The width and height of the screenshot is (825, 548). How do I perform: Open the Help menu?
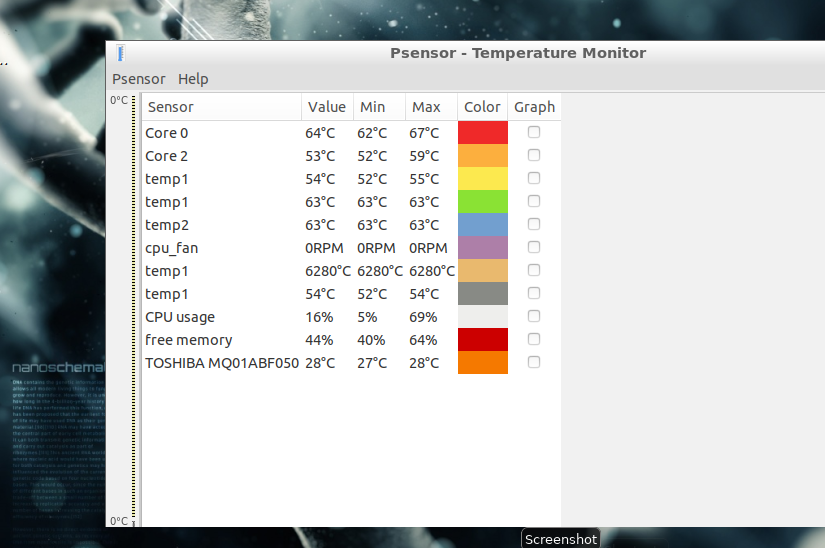(193, 79)
